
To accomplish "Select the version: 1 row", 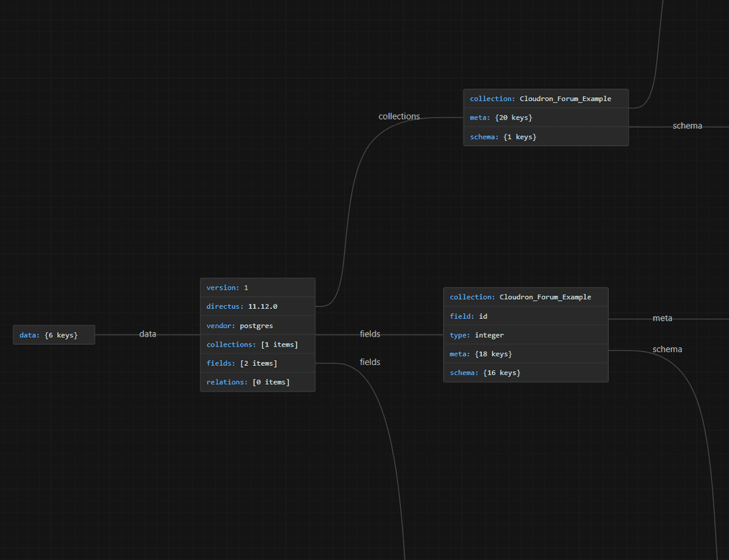I will coord(257,287).
